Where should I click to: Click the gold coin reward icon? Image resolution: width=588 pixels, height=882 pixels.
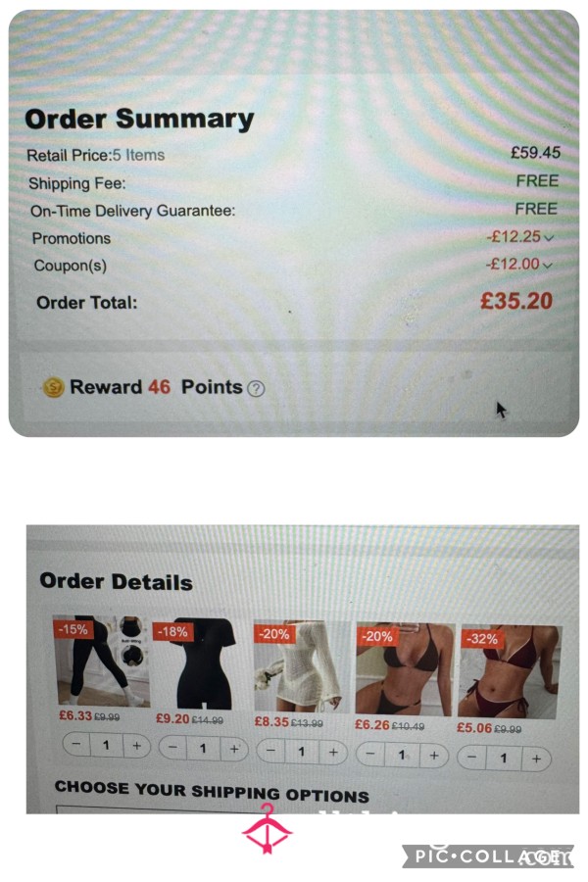(54, 387)
